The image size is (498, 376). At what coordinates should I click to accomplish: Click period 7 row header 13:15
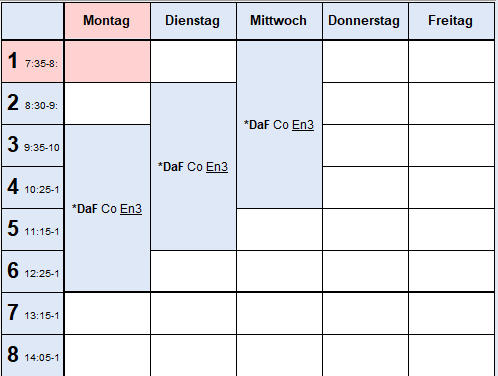click(32, 314)
